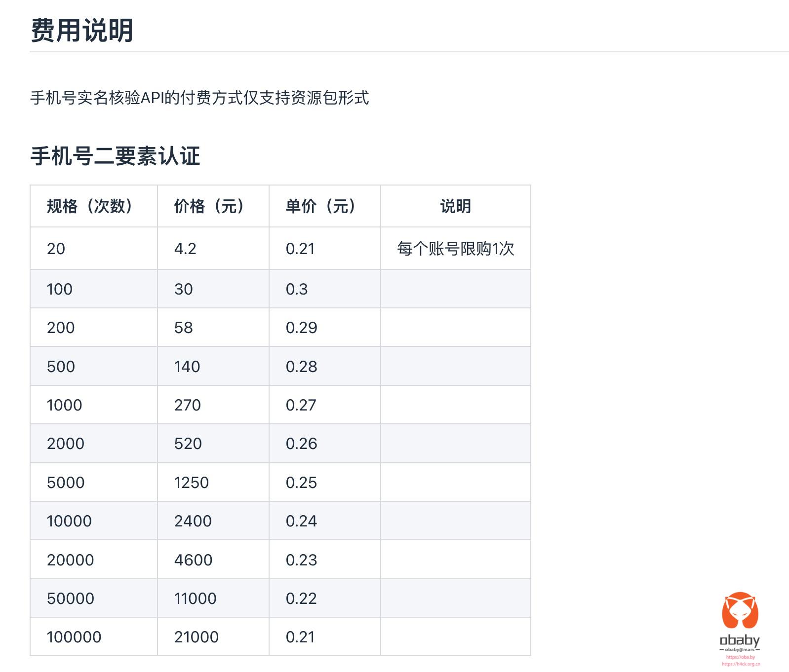The width and height of the screenshot is (789, 672).
Task: Select the 2400 price cell
Action: tap(193, 521)
